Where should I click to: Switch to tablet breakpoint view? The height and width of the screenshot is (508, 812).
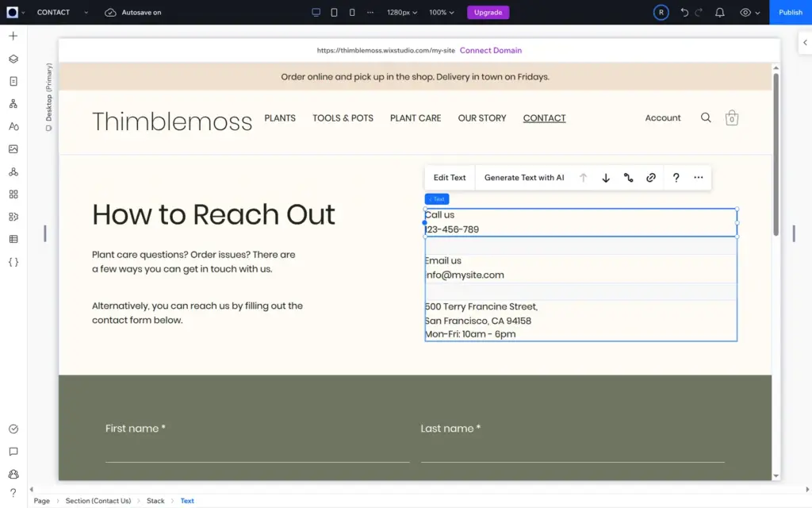coord(334,13)
